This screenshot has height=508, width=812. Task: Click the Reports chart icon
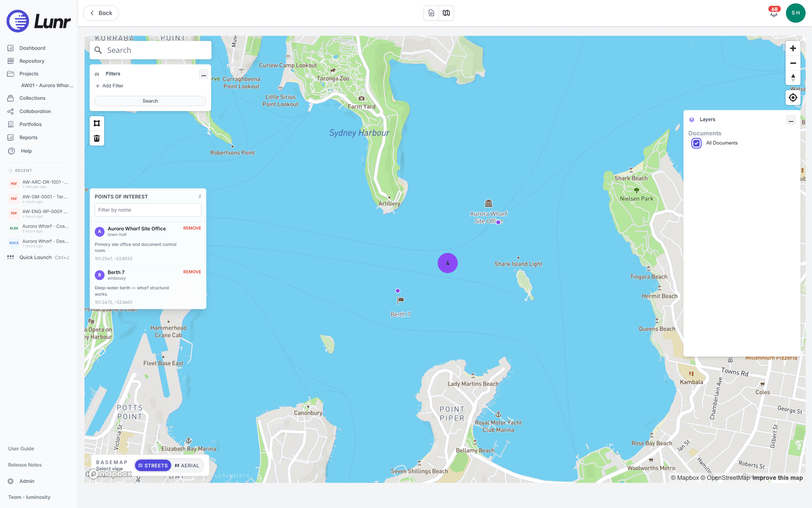(11, 137)
